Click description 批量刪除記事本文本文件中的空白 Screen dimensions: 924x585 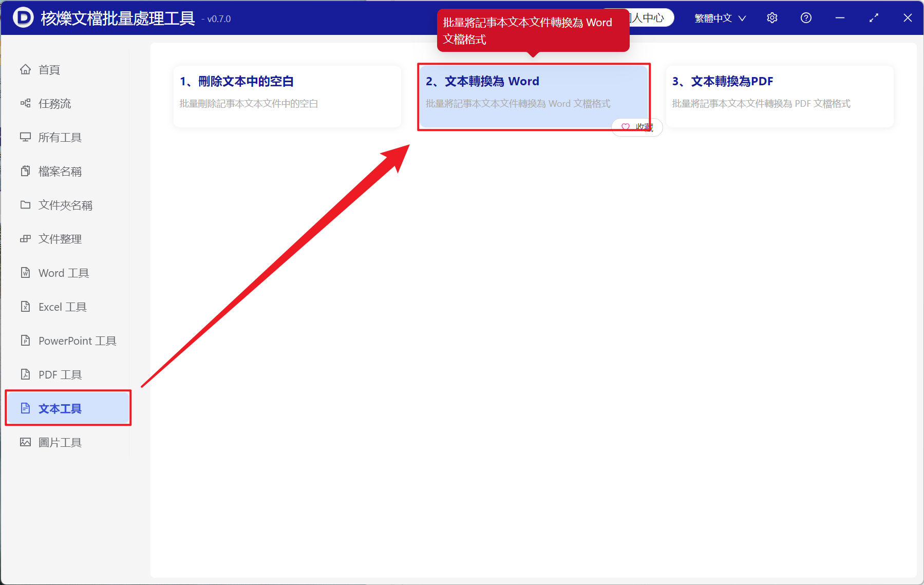point(249,104)
